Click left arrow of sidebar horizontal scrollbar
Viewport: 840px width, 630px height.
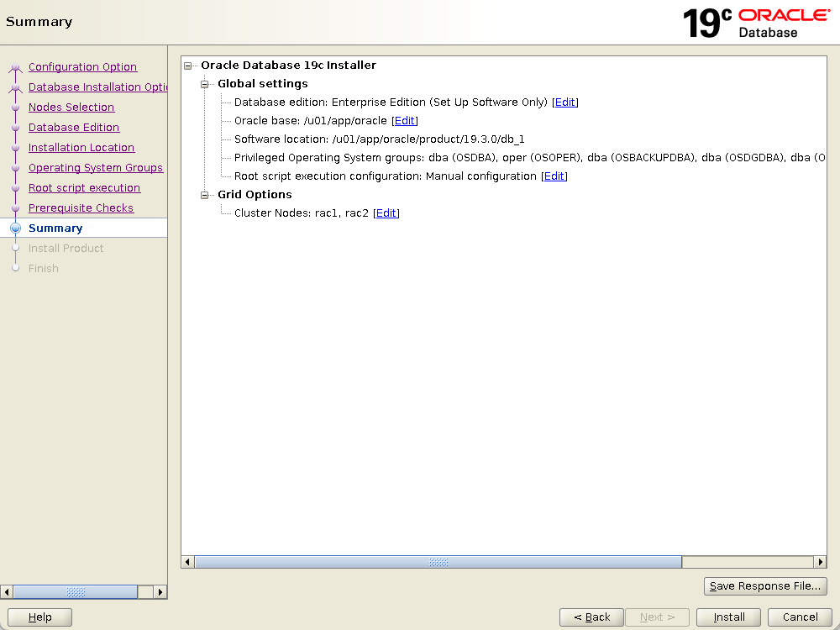tap(7, 592)
